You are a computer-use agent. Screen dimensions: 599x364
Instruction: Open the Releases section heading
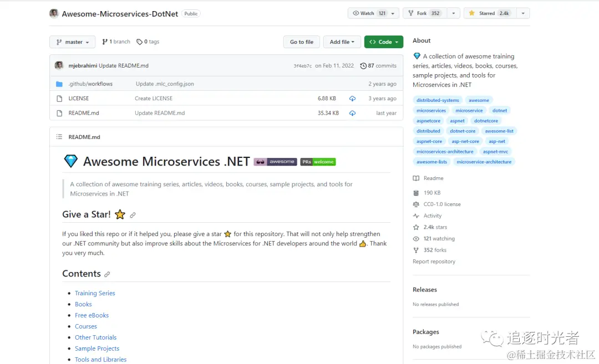pyautogui.click(x=425, y=290)
